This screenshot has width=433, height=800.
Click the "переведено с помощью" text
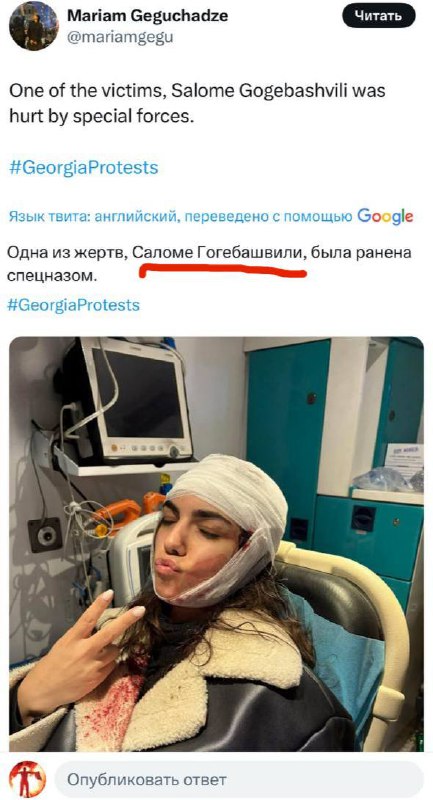[268, 217]
